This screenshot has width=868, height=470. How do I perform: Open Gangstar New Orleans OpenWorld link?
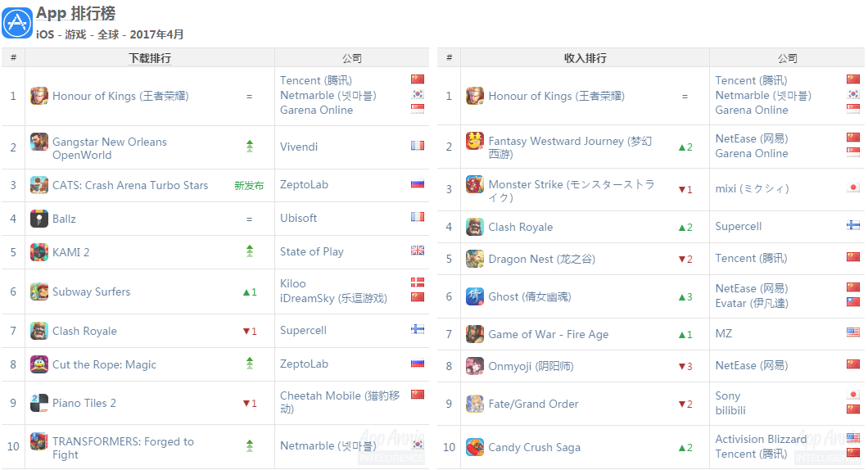(110, 148)
